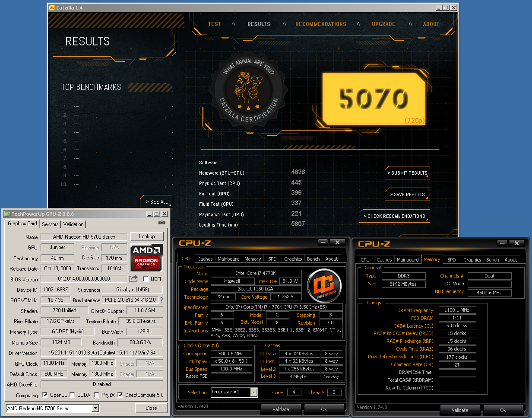Click the Close button in GPU-Z

click(x=151, y=408)
